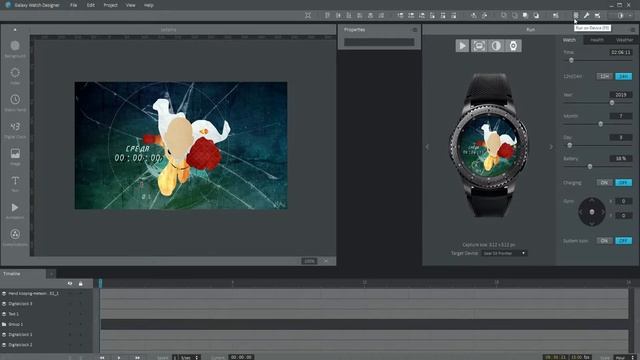Click the watch face artwork on the canvas
The height and width of the screenshot is (360, 640).
click(x=181, y=146)
